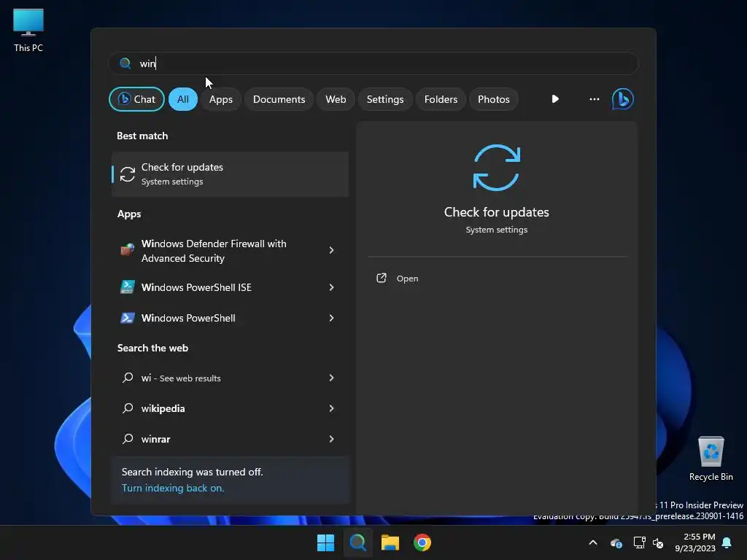Switch to the Documents filter tab
Screen dimensions: 747x560
pyautogui.click(x=279, y=99)
